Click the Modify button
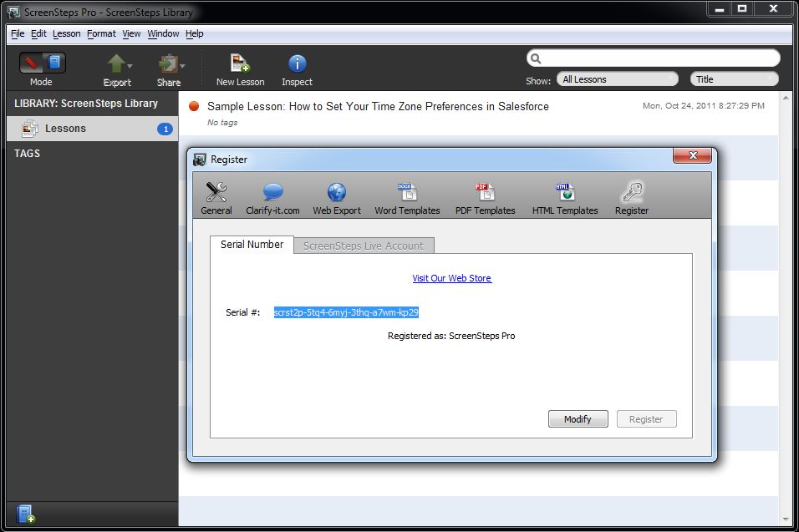The image size is (799, 532). coord(578,419)
